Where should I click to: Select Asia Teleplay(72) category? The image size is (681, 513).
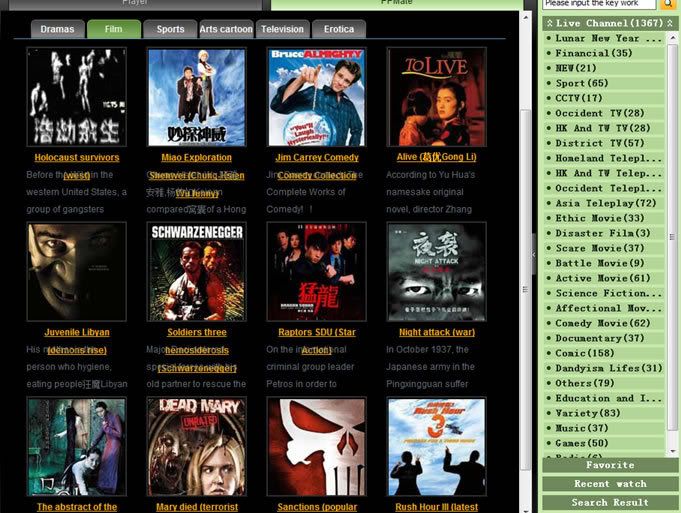pyautogui.click(x=604, y=203)
